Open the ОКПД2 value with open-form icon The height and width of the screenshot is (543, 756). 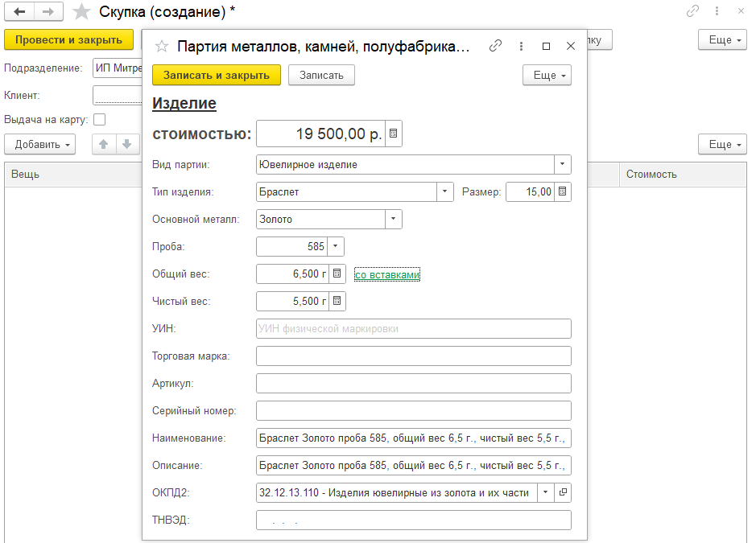[x=563, y=492]
